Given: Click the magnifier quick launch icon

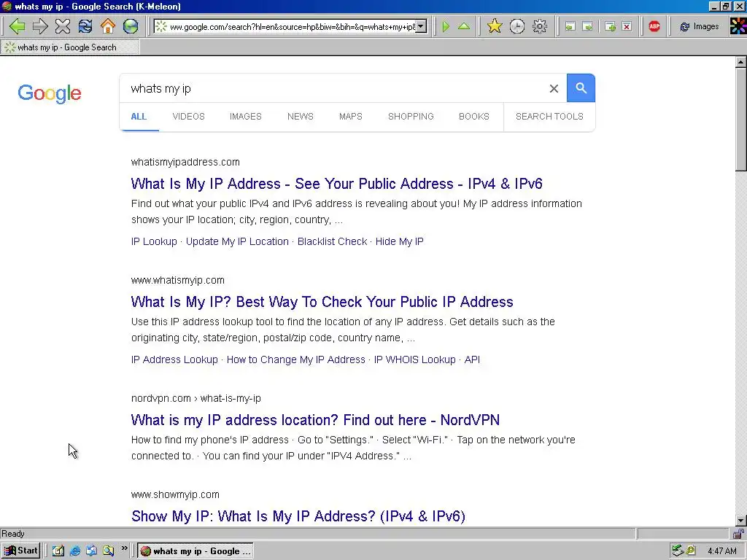Looking at the screenshot, I should click(x=108, y=551).
